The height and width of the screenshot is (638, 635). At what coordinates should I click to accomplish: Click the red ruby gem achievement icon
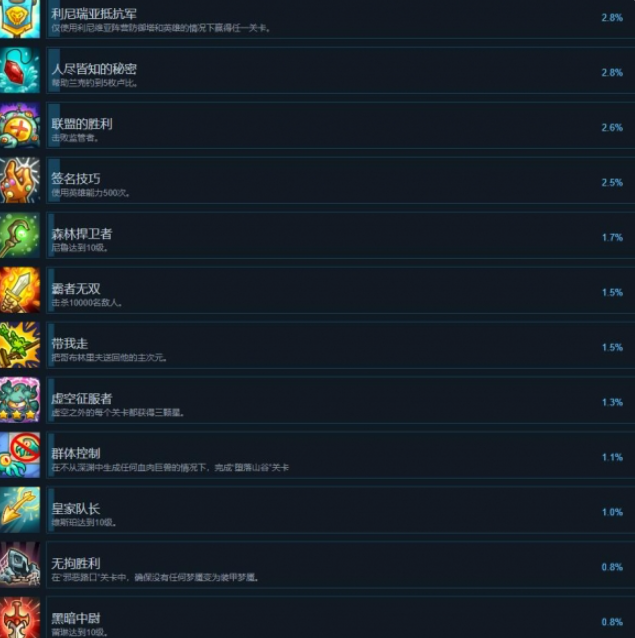tap(20, 70)
